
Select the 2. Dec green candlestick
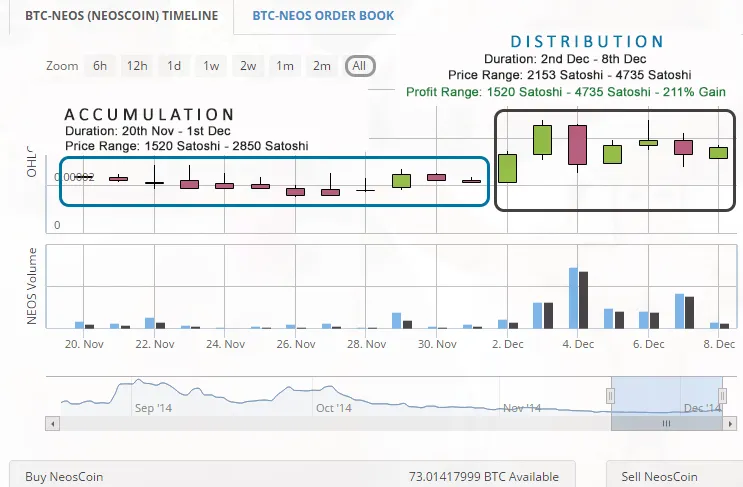[x=507, y=168]
